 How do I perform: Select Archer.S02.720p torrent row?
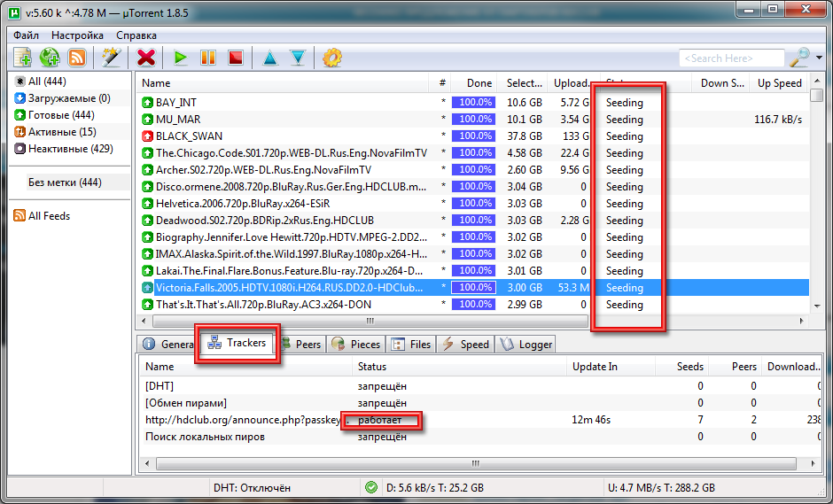pos(473,170)
